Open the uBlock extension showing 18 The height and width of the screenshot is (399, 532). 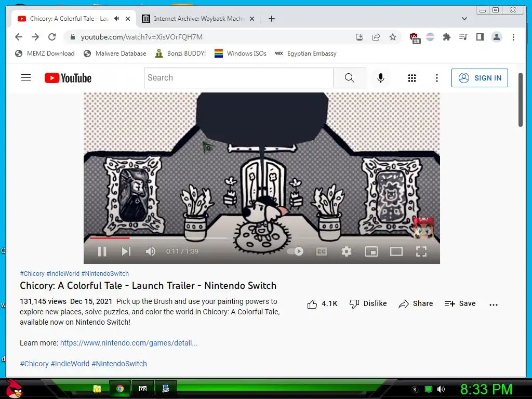click(414, 38)
